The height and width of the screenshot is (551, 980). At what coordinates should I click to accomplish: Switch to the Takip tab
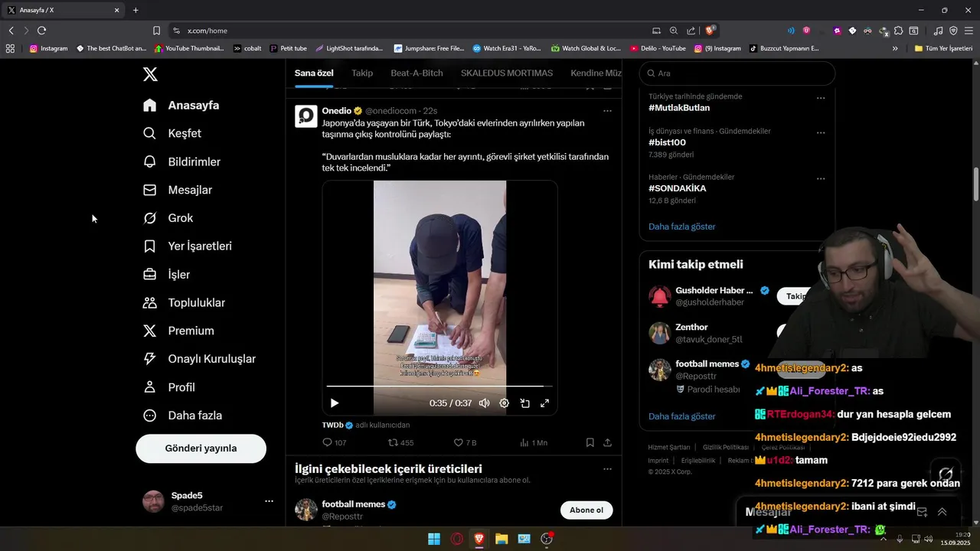362,73
